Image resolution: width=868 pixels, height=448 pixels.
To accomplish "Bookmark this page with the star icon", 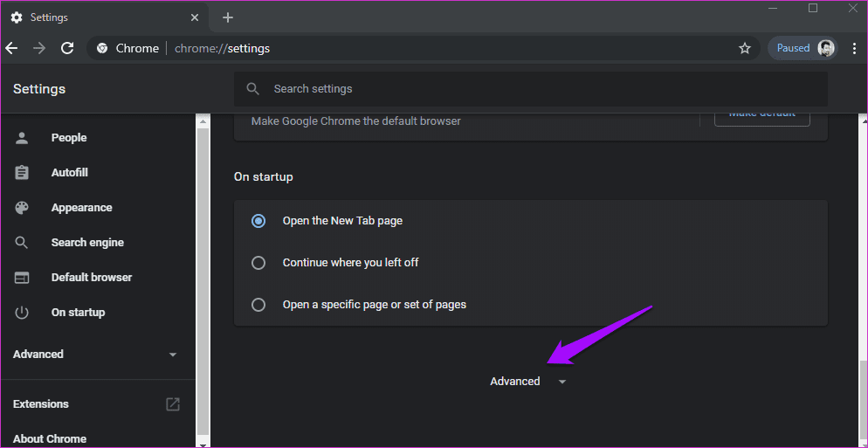I will point(745,48).
